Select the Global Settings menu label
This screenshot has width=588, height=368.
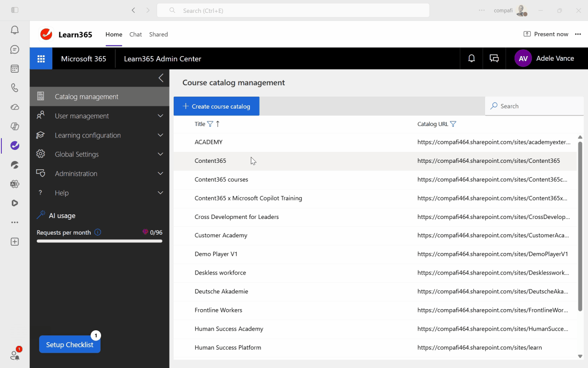(x=77, y=154)
